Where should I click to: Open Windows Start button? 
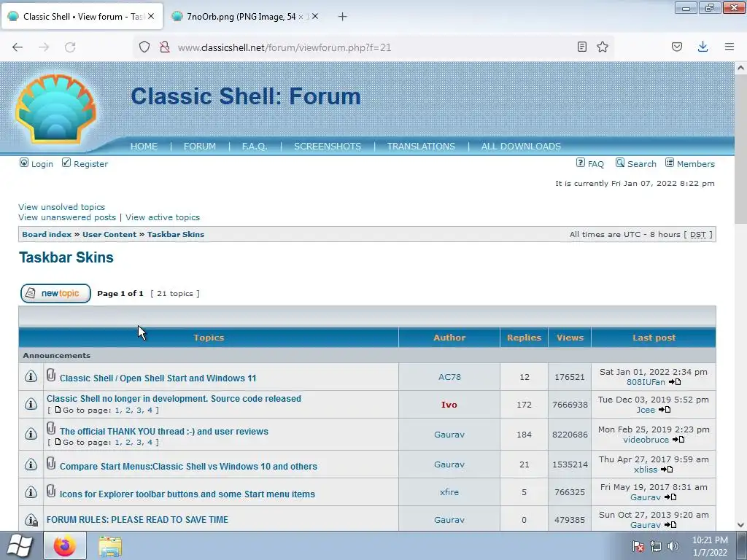click(x=19, y=545)
